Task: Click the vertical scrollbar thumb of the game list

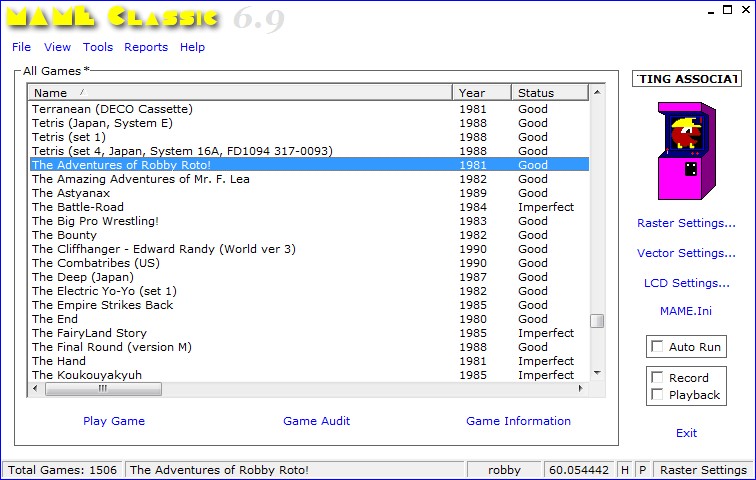Action: click(597, 321)
